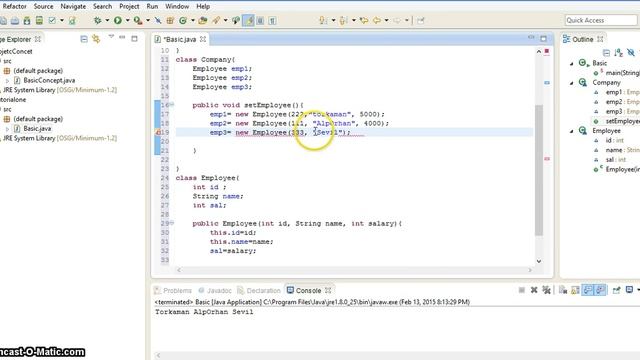Open the Help menu
The height and width of the screenshot is (360, 640).
[x=203, y=7]
